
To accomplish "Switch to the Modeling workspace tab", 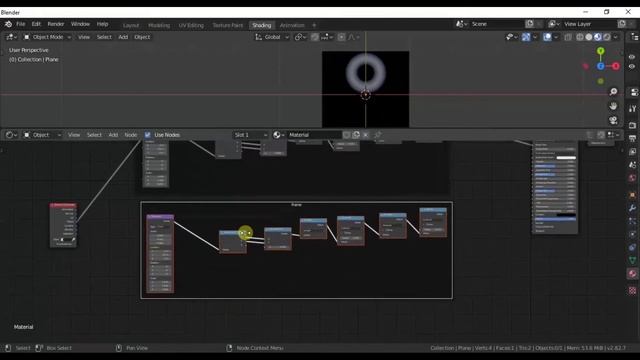I will 159,25.
